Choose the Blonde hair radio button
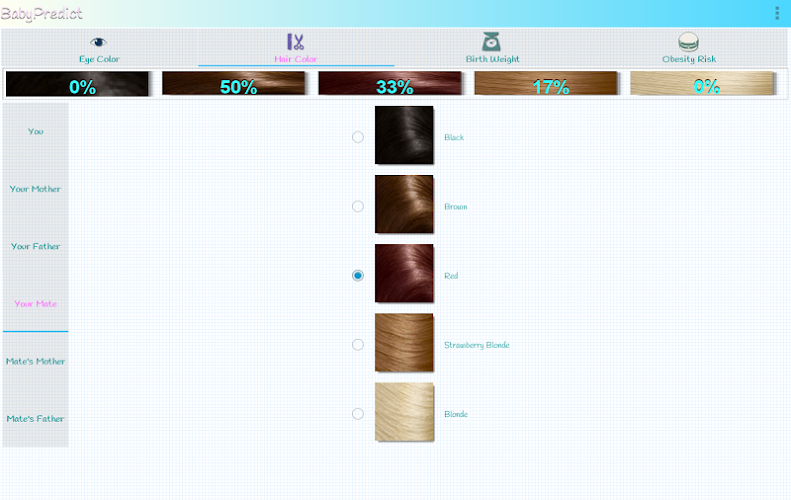Image resolution: width=791 pixels, height=500 pixels. point(358,413)
